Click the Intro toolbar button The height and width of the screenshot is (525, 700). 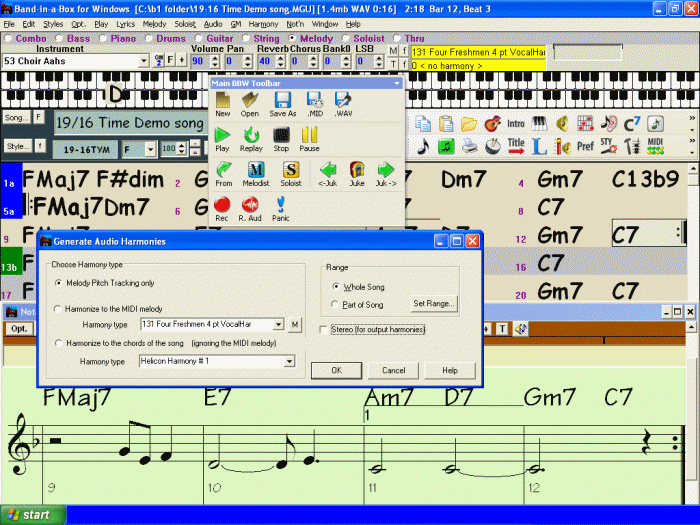516,124
